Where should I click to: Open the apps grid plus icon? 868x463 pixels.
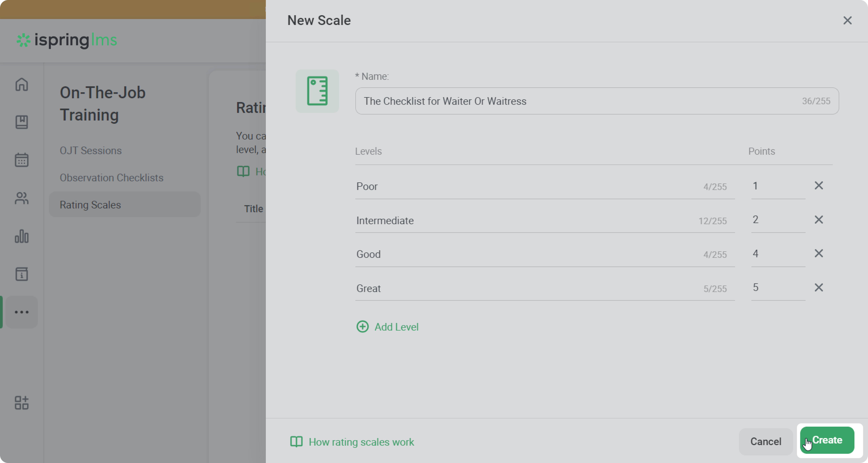click(x=22, y=403)
